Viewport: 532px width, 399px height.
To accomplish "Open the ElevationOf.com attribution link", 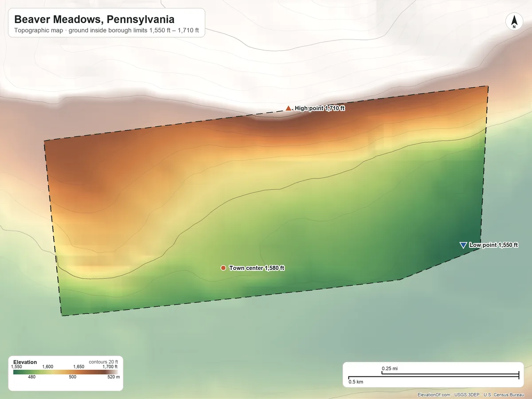I will [434, 395].
